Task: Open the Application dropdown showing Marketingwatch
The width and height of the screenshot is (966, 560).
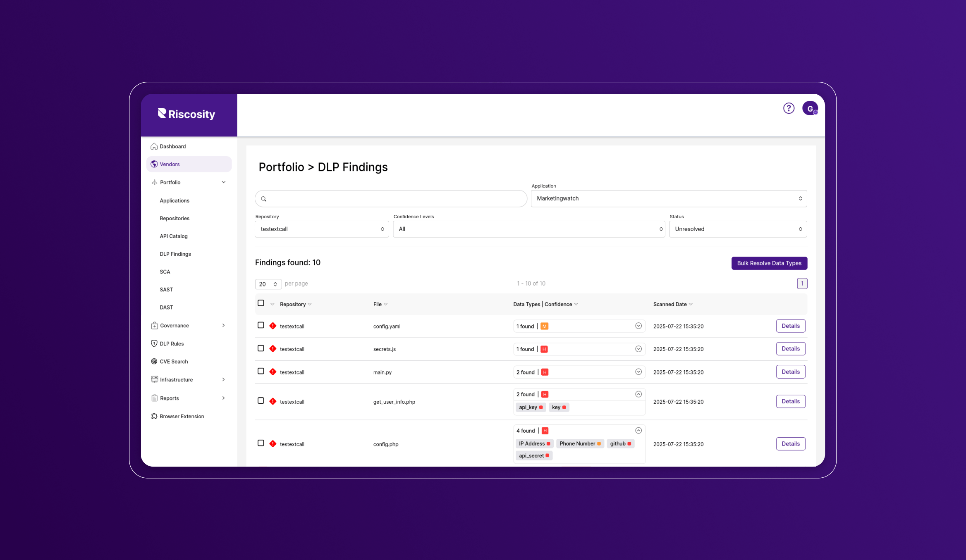Action: coord(669,199)
